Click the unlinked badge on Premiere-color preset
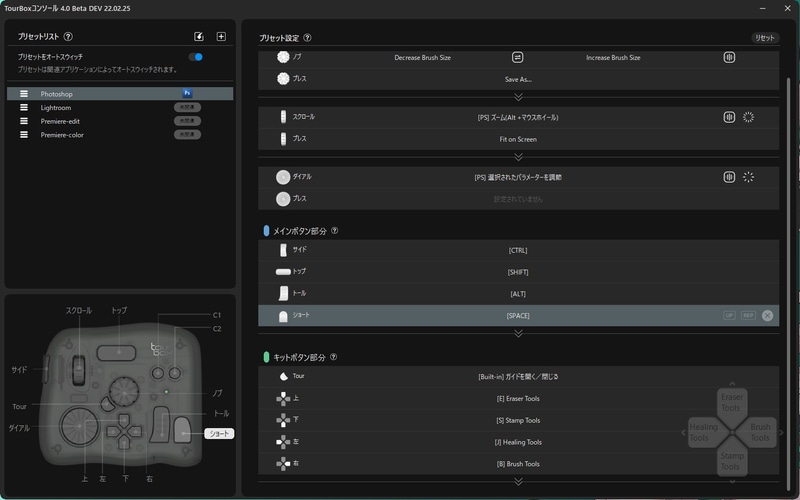The height and width of the screenshot is (500, 800). (x=187, y=135)
